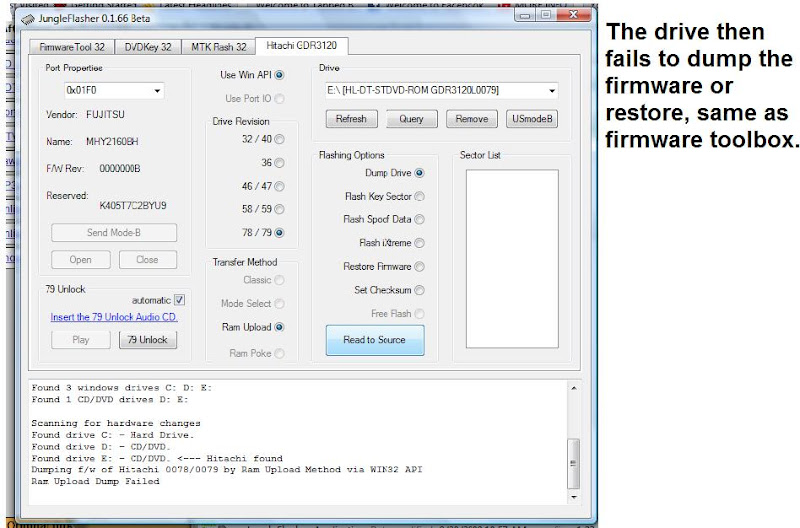This screenshot has width=800, height=528.
Task: Open the Insert the 79 Unlock Audio CD link
Action: click(x=114, y=317)
